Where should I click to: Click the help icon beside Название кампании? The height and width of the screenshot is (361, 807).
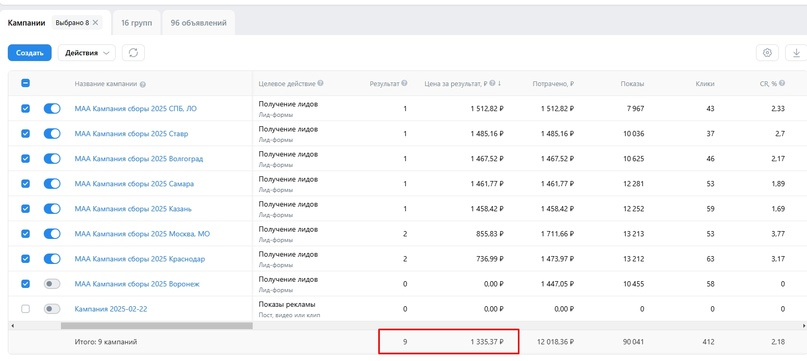[x=143, y=84]
